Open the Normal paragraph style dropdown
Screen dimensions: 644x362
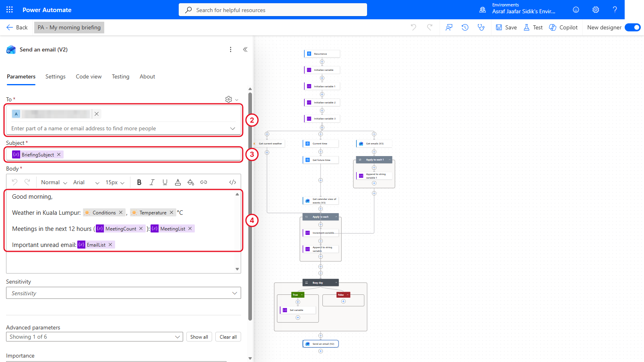[x=54, y=182]
